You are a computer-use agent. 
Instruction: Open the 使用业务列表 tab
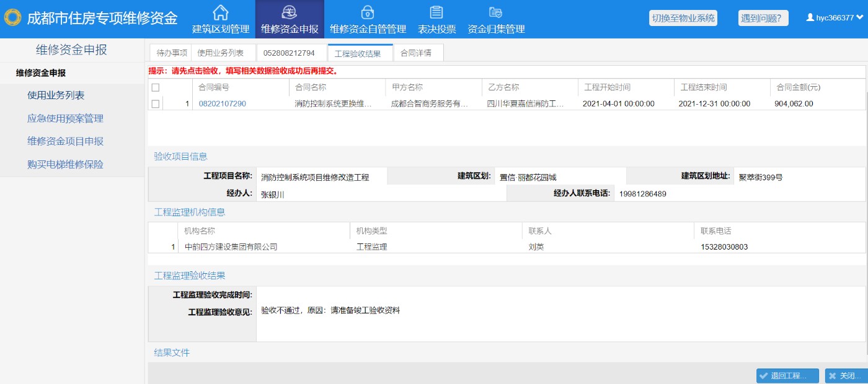tap(220, 53)
